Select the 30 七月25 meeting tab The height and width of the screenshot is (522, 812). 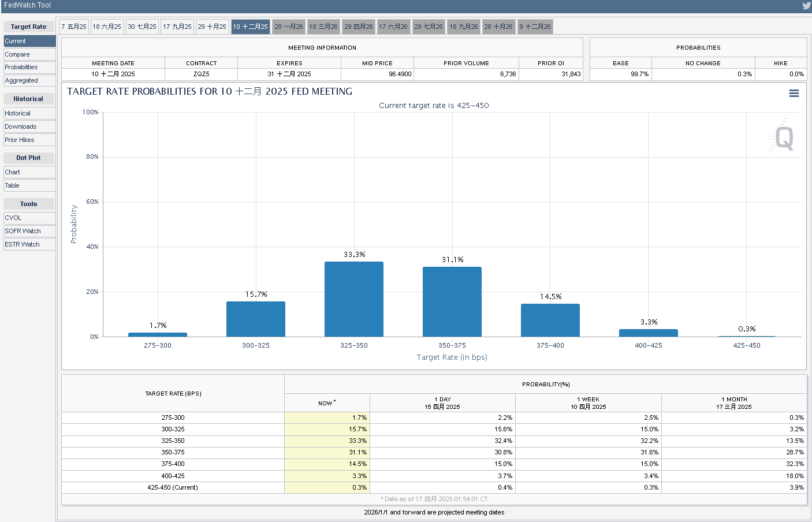[x=142, y=27]
